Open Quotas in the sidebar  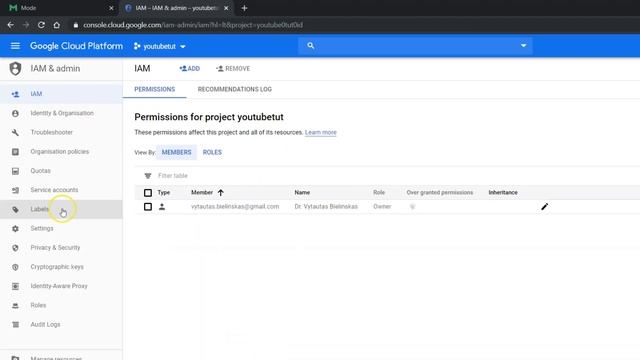point(61,171)
